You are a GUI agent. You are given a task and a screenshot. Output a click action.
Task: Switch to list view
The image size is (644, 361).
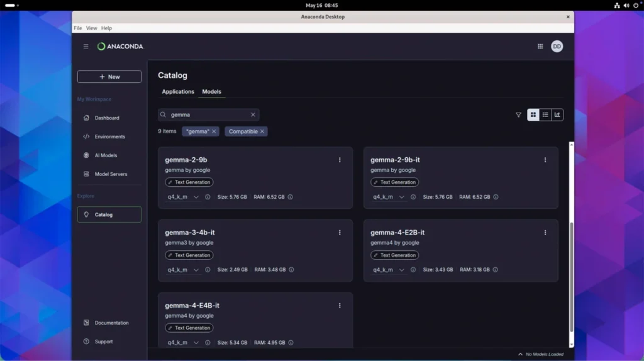click(x=545, y=115)
